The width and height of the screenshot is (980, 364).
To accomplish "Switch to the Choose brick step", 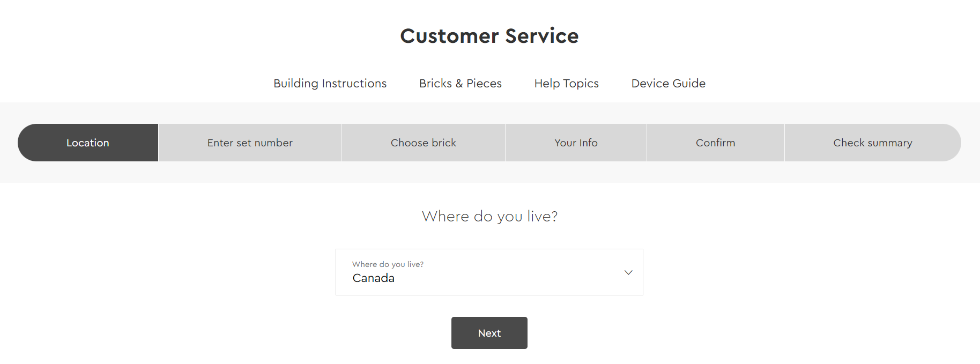I will [423, 143].
